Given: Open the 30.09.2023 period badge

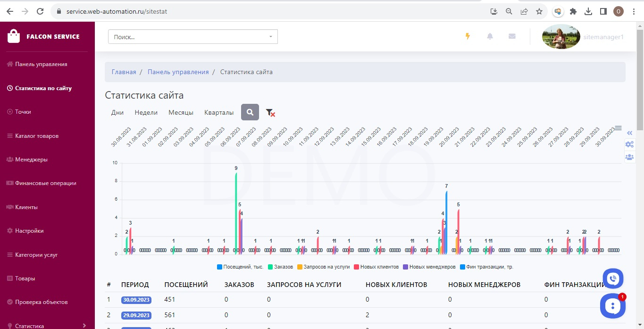Looking at the screenshot, I should click(136, 300).
